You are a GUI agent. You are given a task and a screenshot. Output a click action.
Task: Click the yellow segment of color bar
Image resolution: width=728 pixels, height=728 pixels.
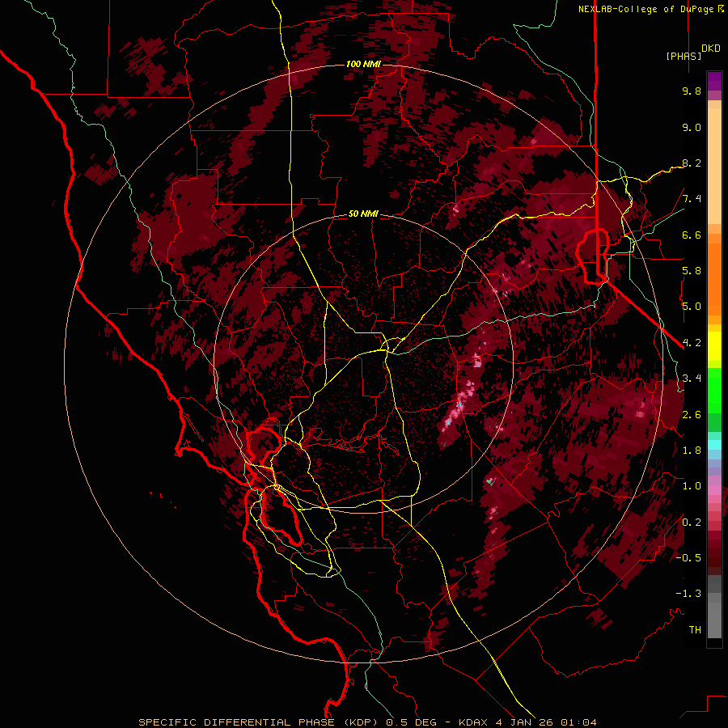point(714,346)
